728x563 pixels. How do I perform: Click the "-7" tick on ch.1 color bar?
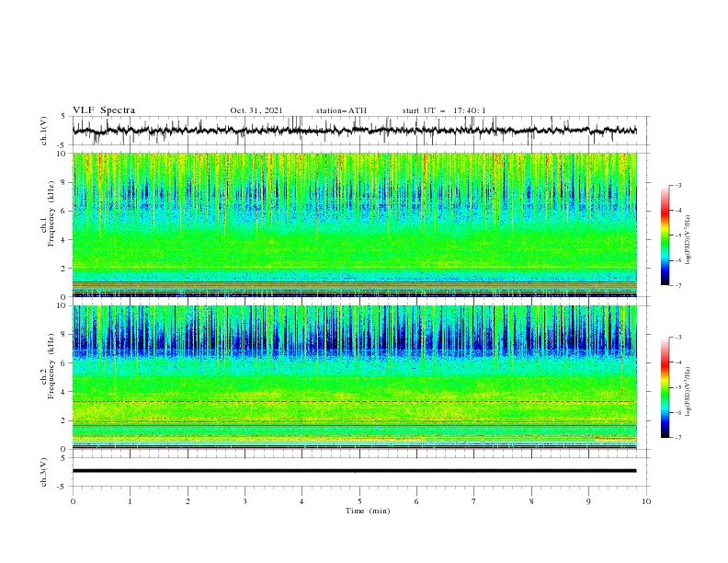[x=677, y=285]
